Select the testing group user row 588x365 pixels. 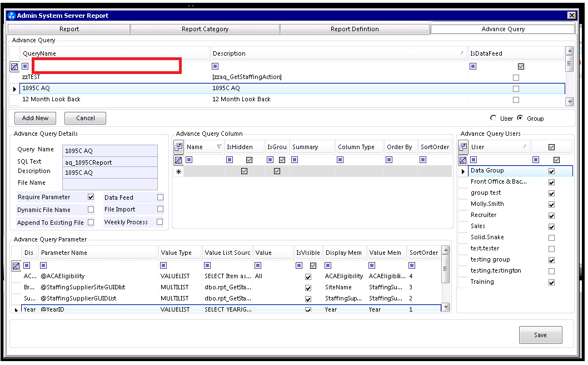tap(520, 259)
